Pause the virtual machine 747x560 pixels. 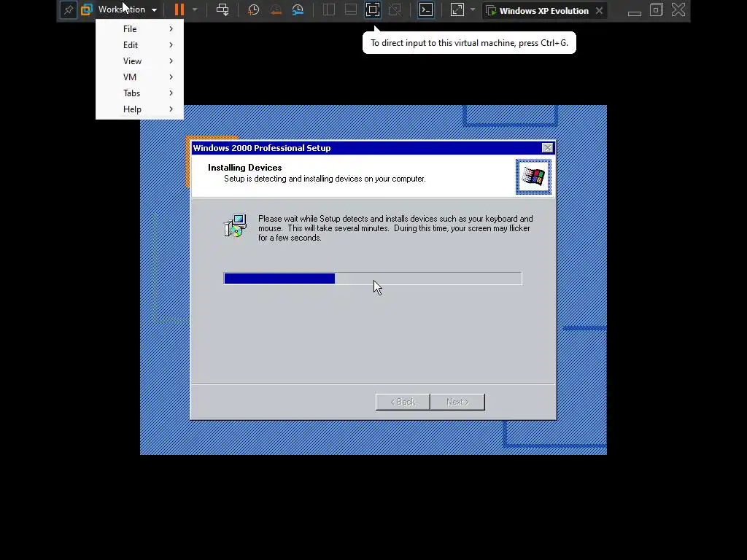point(179,9)
